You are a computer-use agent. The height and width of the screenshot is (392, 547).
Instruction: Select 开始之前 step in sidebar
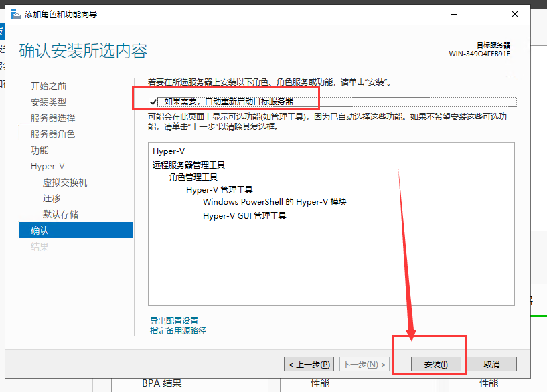48,86
